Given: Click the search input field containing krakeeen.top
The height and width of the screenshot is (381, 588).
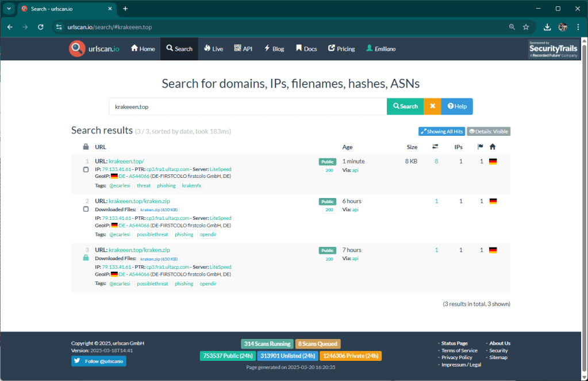Looking at the screenshot, I should coord(247,106).
